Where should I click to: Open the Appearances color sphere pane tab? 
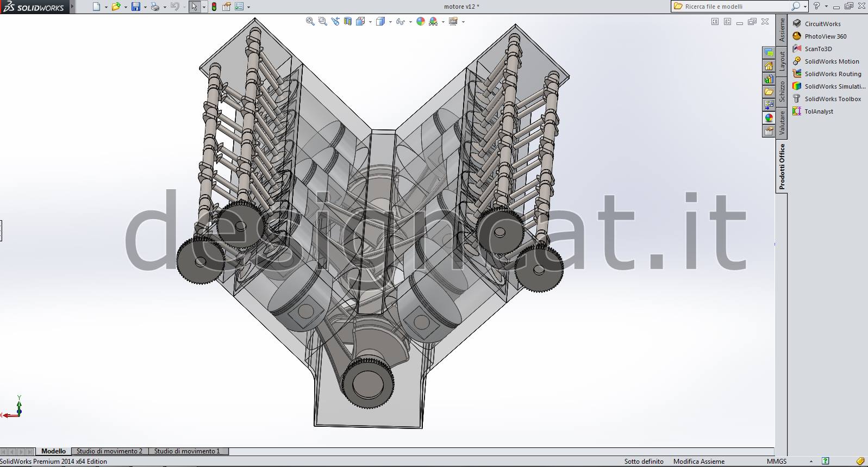[769, 118]
